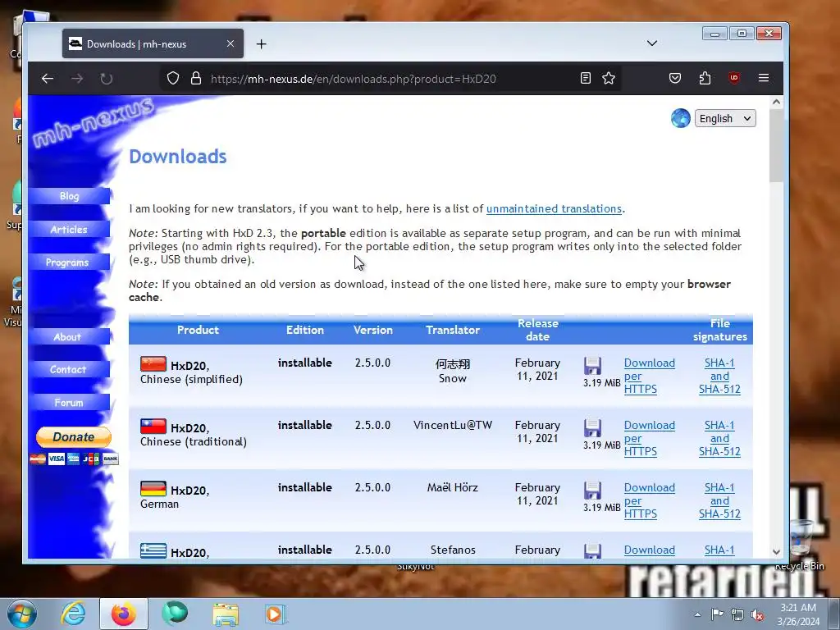Click the network tray icon
Viewport: 840px width, 630px height.
click(x=737, y=615)
